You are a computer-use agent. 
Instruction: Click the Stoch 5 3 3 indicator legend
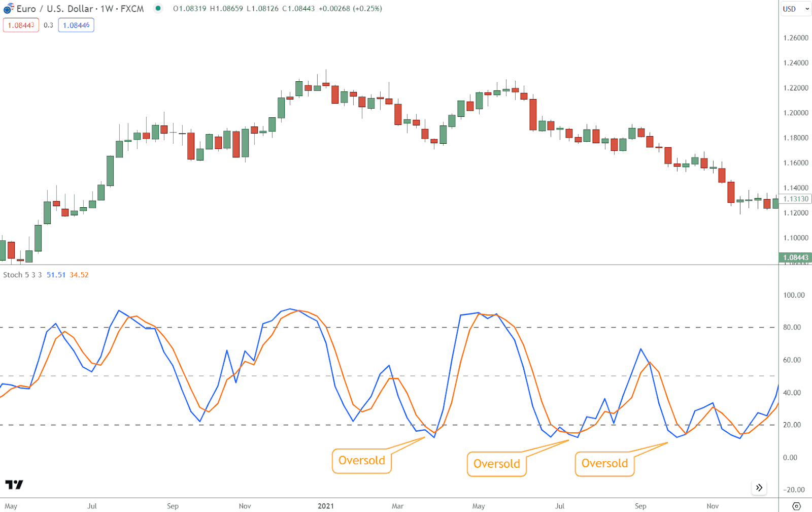pyautogui.click(x=22, y=275)
